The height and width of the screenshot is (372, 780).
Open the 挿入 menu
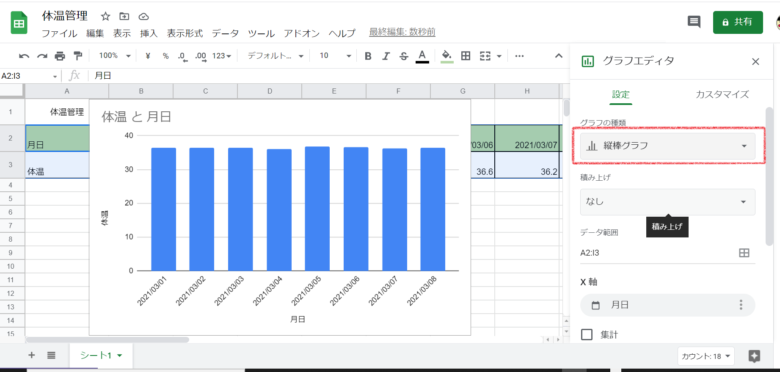(x=148, y=34)
